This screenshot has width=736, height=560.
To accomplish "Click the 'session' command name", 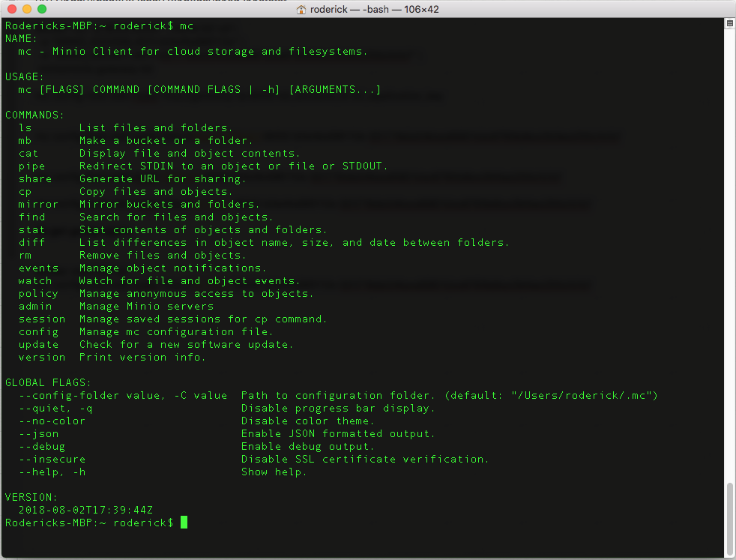I will coord(42,319).
